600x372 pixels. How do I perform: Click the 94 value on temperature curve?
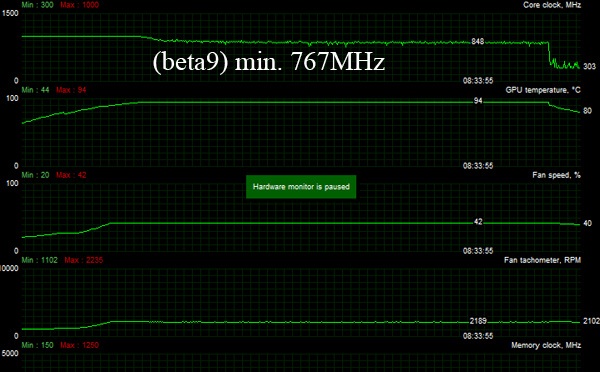click(x=478, y=101)
